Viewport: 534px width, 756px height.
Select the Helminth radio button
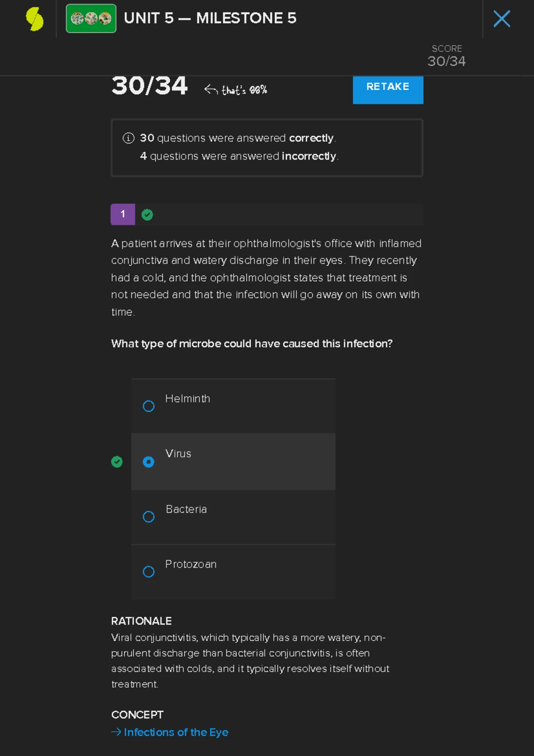149,406
